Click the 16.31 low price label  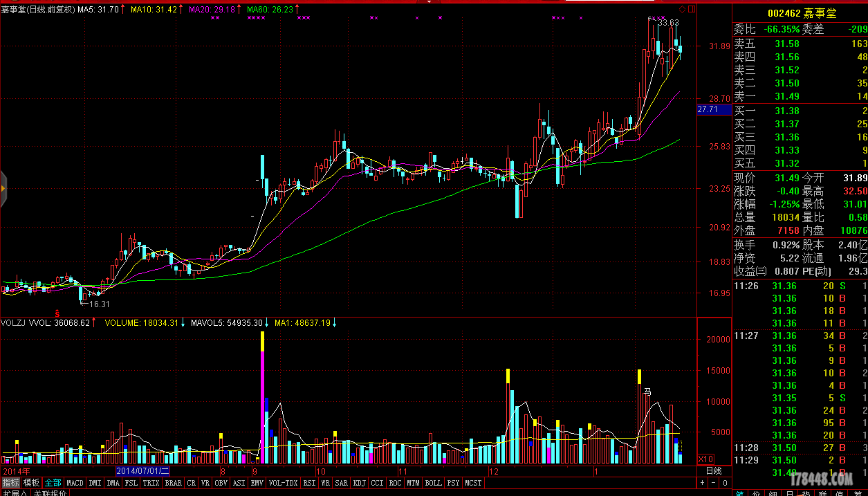point(100,304)
